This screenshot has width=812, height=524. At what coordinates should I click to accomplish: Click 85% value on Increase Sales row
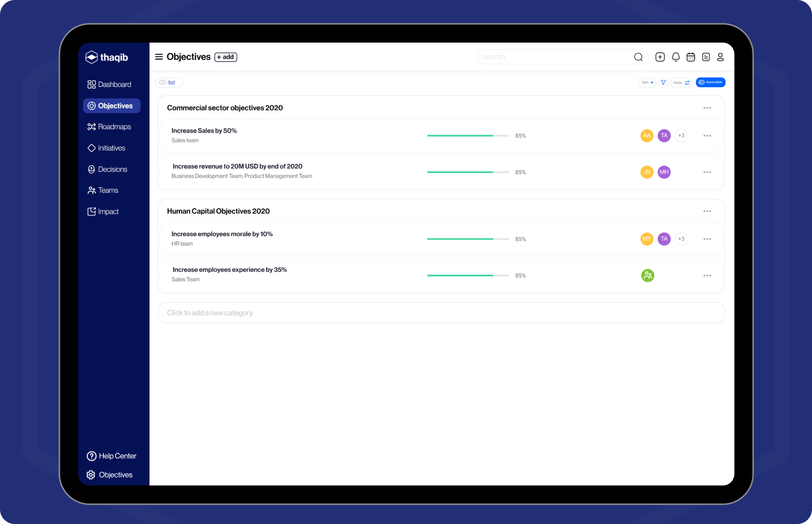point(520,136)
